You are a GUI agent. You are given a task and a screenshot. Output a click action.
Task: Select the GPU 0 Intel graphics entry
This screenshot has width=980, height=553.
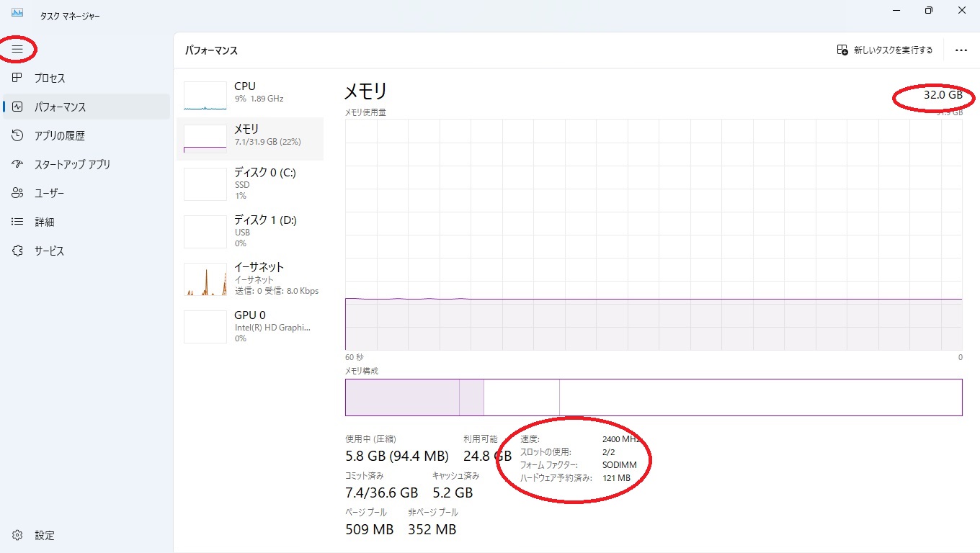250,326
